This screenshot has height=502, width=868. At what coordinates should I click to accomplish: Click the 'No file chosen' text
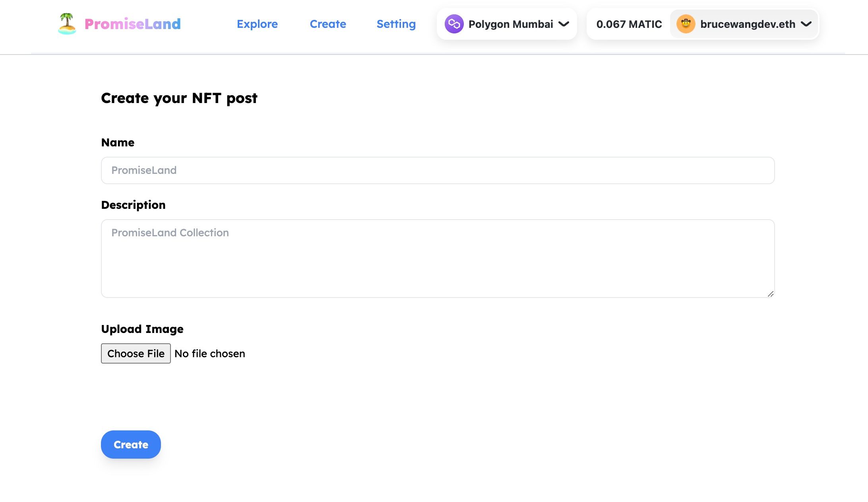(x=210, y=354)
